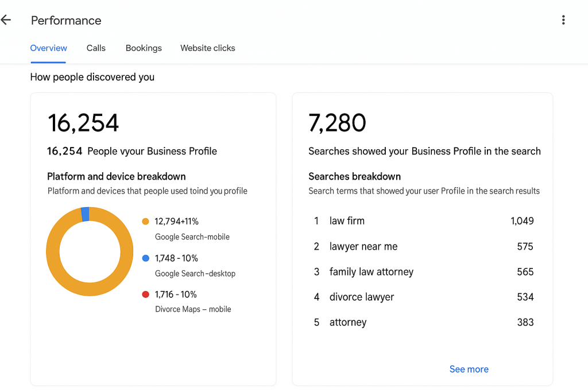View the Website clicks tab
Screen dimensions: 588x392
(x=208, y=48)
